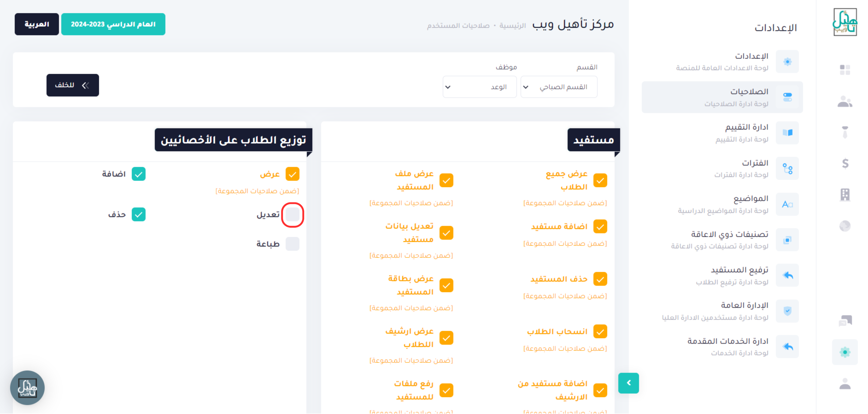
Task: Toggle the اضافة مستفيد من الارشيف checkbox
Action: coord(600,390)
